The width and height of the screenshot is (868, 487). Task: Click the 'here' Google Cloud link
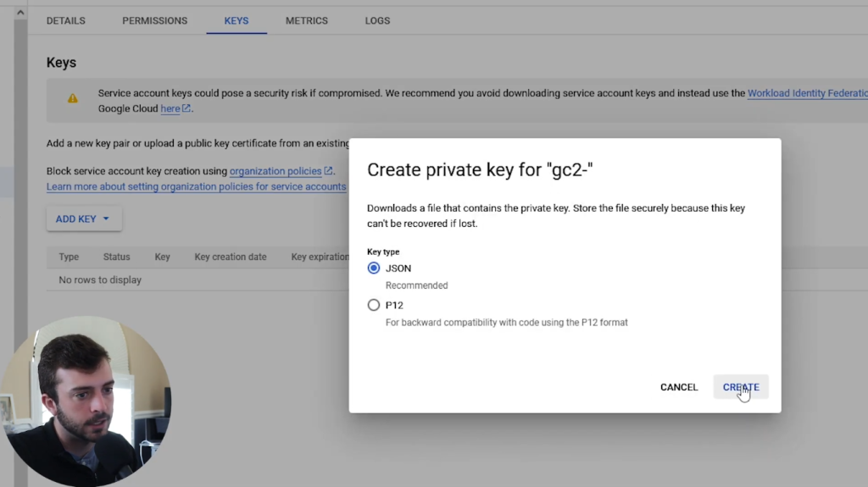point(170,108)
